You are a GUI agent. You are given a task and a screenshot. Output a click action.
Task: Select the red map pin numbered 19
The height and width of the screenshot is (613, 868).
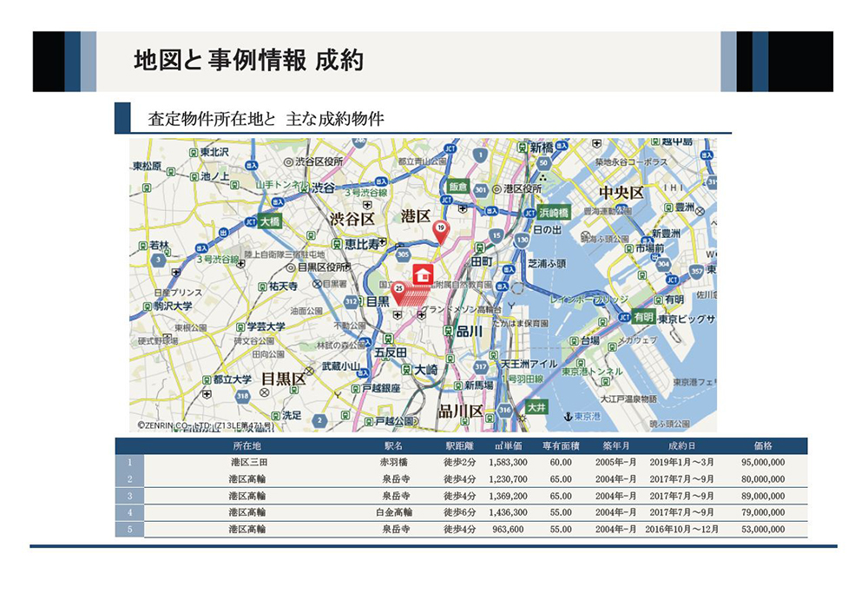[441, 232]
